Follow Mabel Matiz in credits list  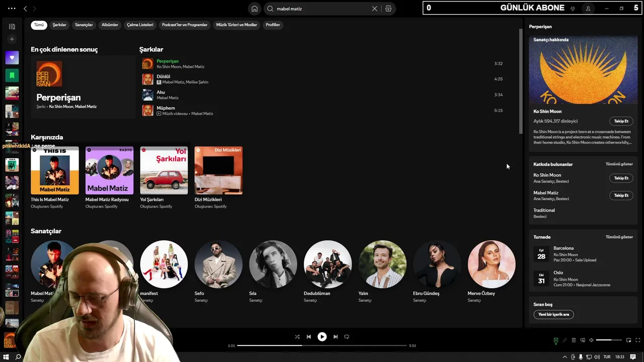621,195
